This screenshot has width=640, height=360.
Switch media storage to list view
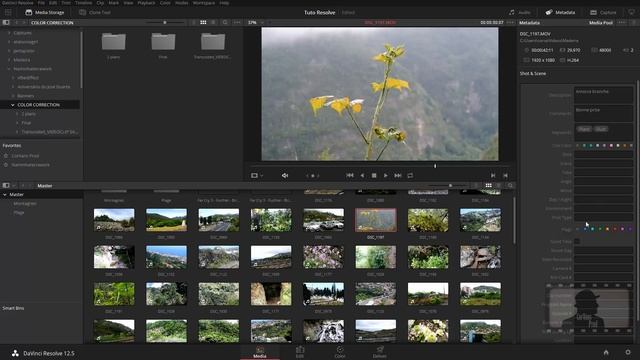(x=213, y=22)
